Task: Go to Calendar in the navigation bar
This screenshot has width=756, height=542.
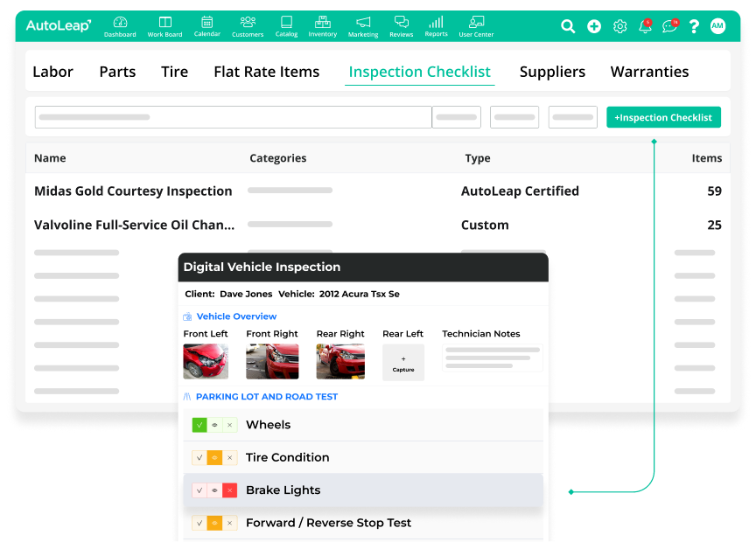Action: [206, 24]
